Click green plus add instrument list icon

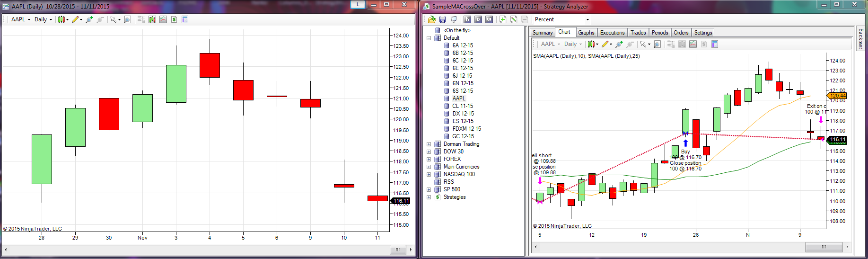tap(502, 19)
